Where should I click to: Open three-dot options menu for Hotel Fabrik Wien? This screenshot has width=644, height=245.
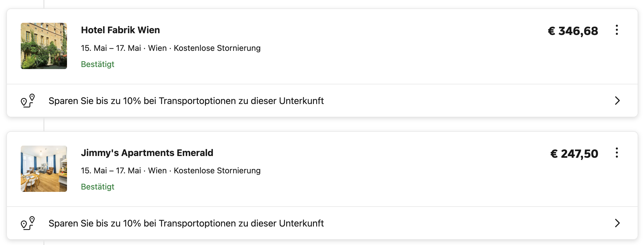(617, 30)
